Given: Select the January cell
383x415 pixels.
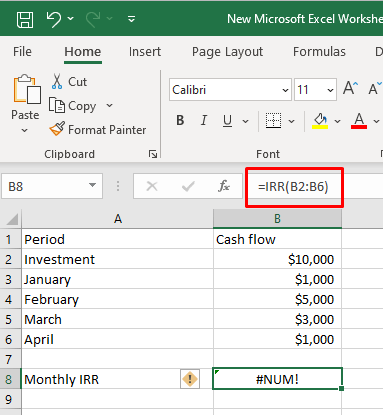Looking at the screenshot, I should tap(117, 279).
